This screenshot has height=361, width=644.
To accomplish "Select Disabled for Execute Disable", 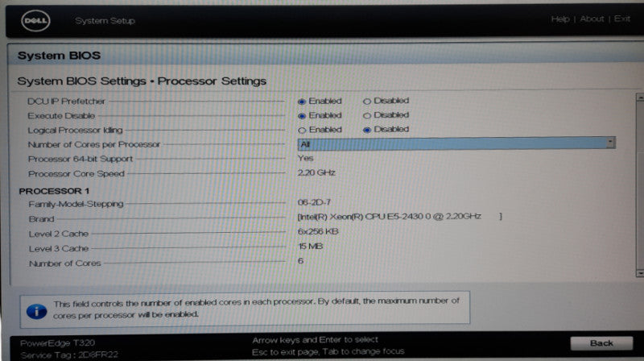I will (367, 115).
